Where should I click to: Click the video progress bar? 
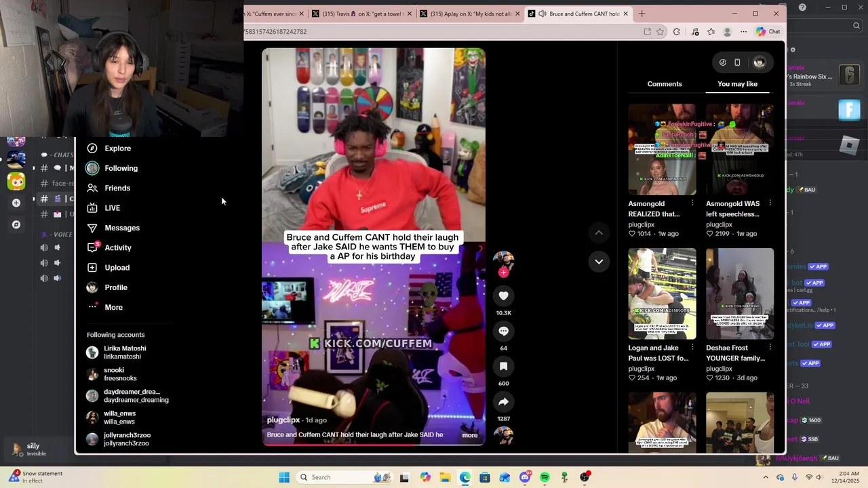point(374,445)
